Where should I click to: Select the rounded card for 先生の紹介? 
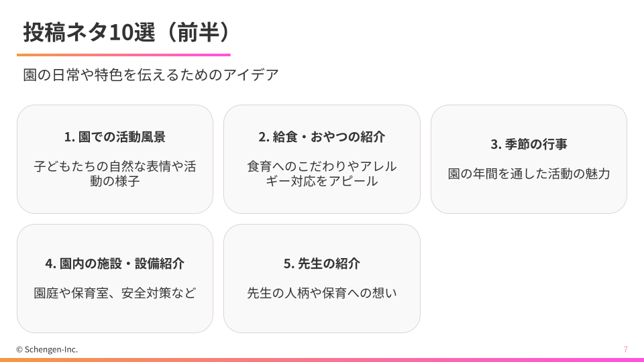(x=322, y=318)
